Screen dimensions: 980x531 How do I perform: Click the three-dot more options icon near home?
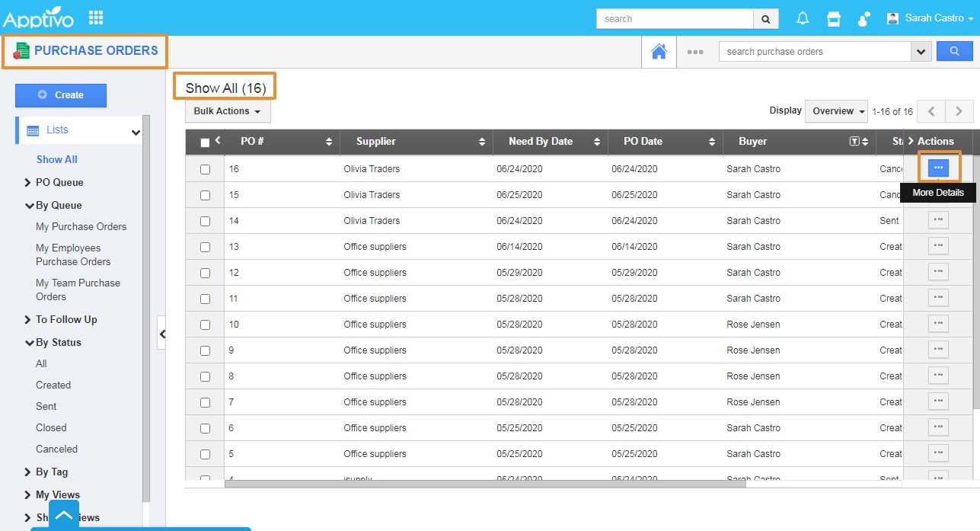pos(694,52)
